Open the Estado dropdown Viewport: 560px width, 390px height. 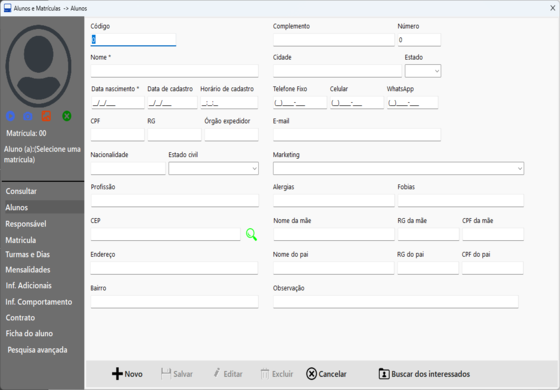pyautogui.click(x=423, y=71)
